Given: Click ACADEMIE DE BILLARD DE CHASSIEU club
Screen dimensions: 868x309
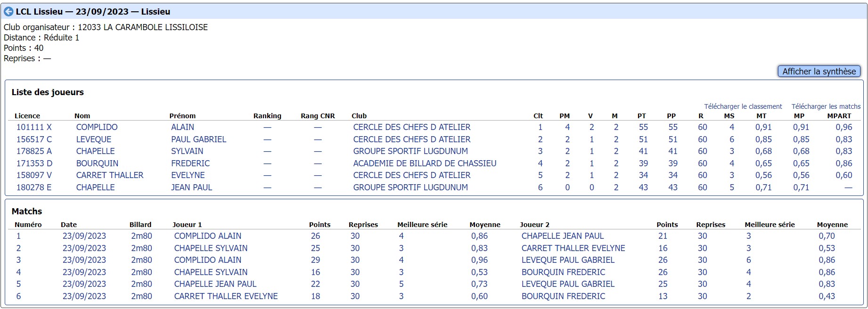Looking at the screenshot, I should click(425, 163).
